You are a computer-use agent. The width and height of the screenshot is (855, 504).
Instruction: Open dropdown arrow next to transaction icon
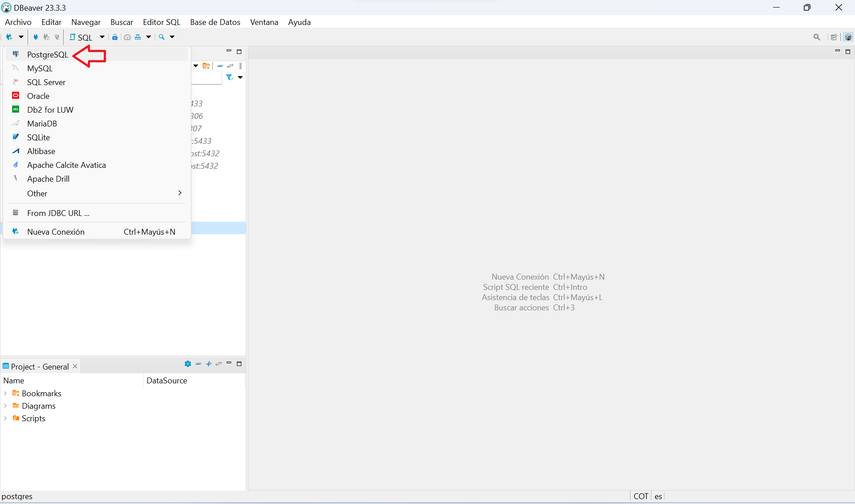point(149,37)
